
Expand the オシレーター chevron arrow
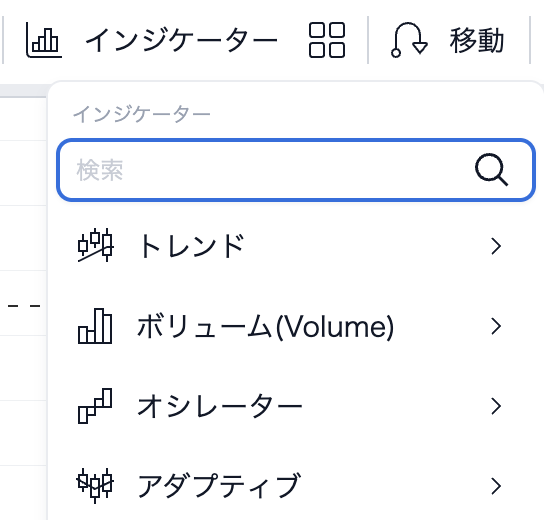coord(496,406)
